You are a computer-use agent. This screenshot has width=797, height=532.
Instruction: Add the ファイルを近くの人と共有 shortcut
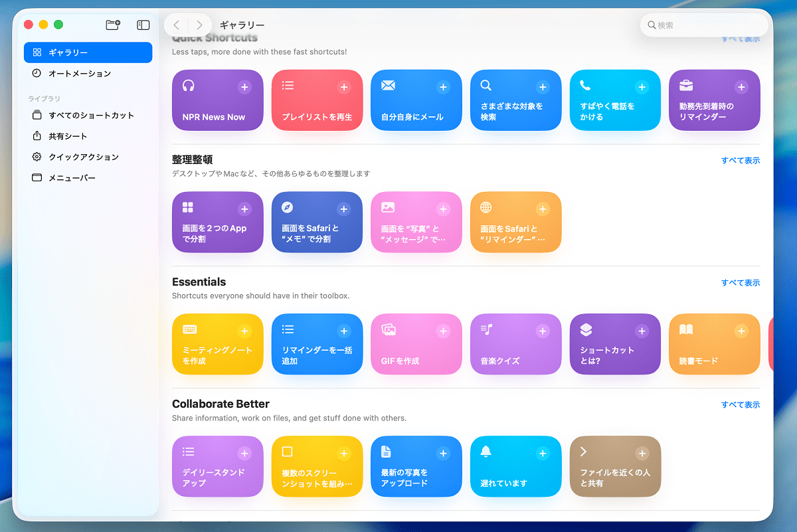pos(642,454)
